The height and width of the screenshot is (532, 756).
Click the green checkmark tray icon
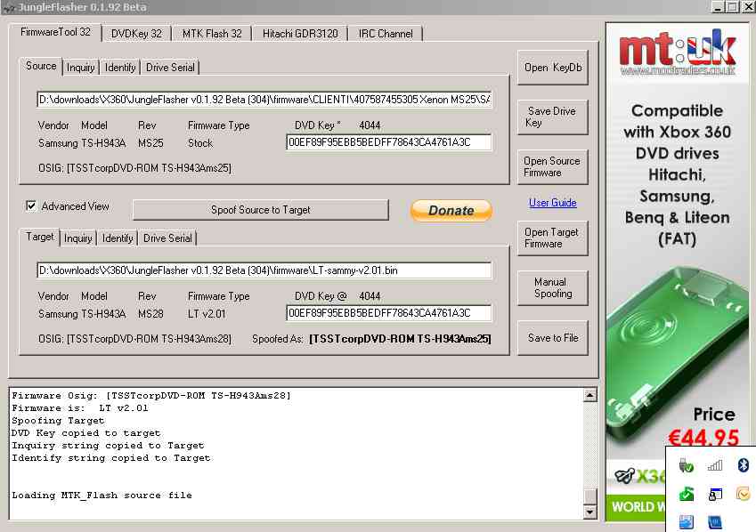[686, 494]
